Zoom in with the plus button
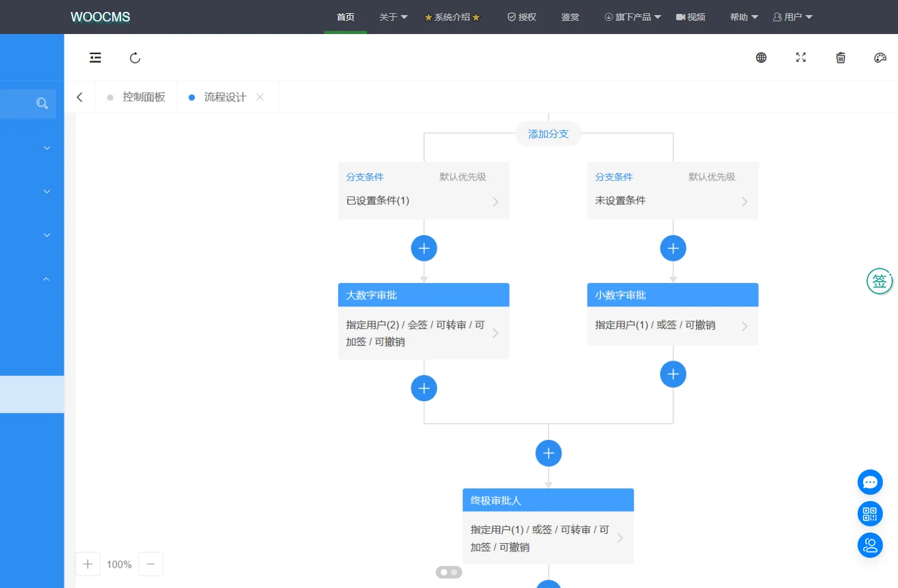Image resolution: width=898 pixels, height=588 pixels. (88, 564)
